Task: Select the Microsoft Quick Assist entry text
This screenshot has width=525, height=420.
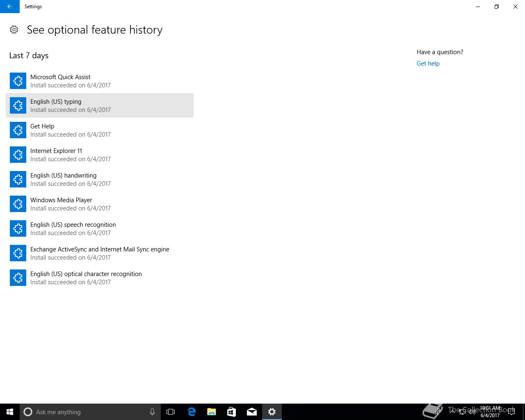Action: coord(60,77)
